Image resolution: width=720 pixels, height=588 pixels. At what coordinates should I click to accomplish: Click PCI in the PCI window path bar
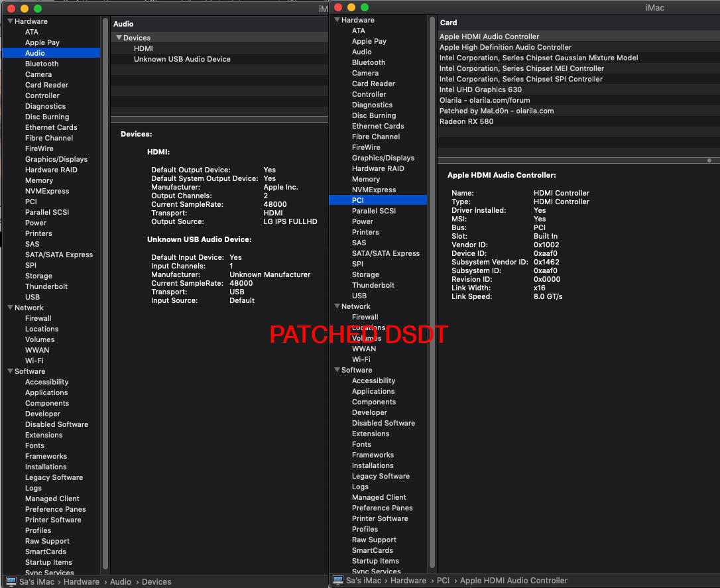pyautogui.click(x=443, y=580)
